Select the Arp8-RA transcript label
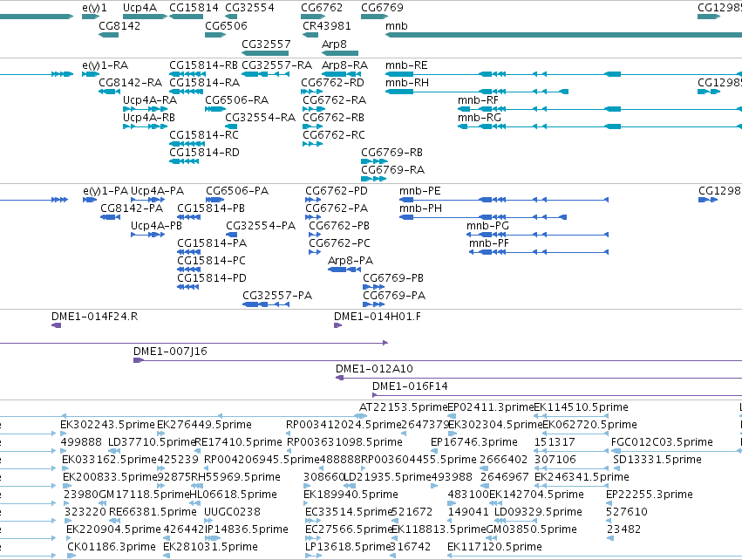Viewport: 742px width, 560px height. click(345, 65)
